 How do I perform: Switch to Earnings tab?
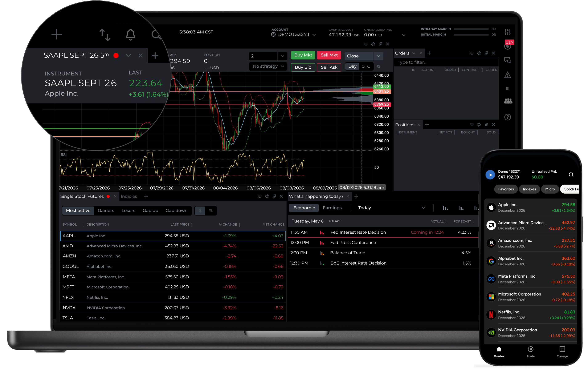click(332, 208)
